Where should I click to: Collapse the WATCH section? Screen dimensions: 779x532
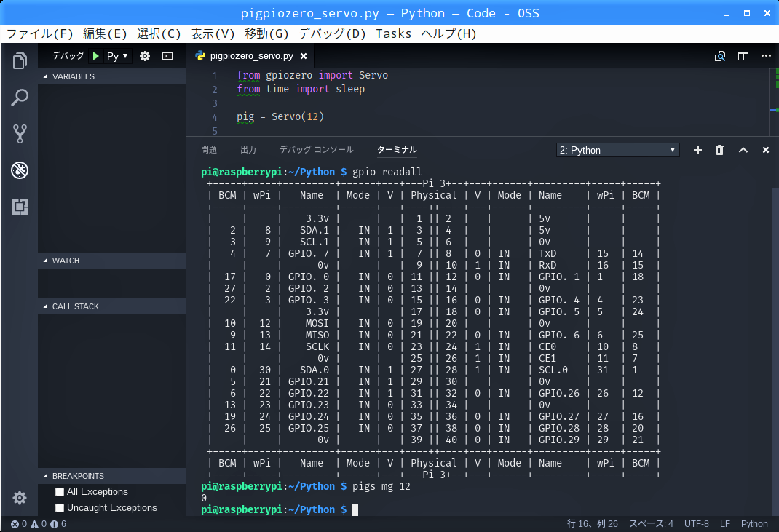tap(112, 261)
